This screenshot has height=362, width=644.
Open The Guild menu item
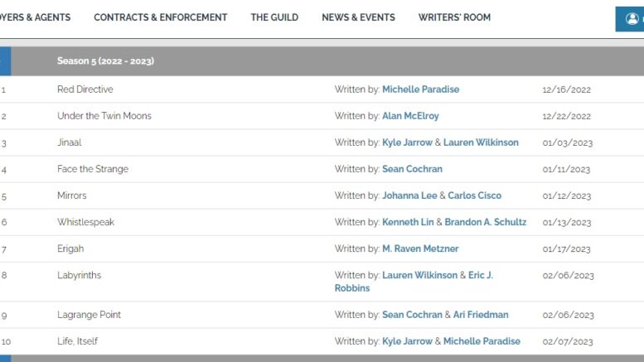tap(274, 17)
